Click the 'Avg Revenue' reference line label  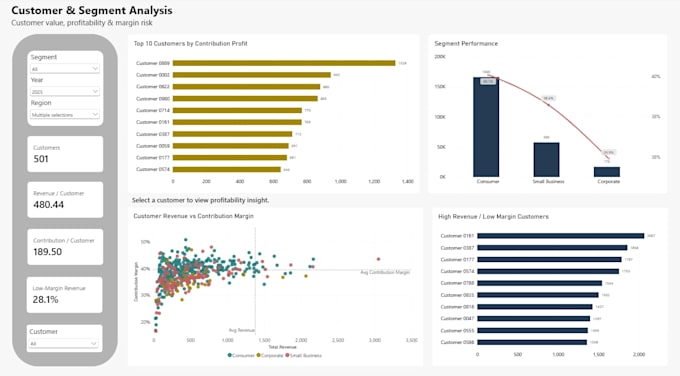(242, 330)
